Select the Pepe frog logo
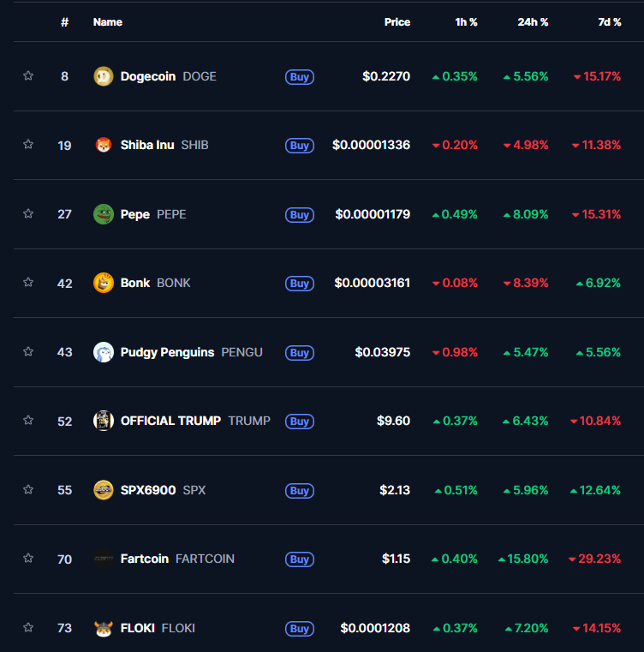644x652 pixels. click(103, 214)
